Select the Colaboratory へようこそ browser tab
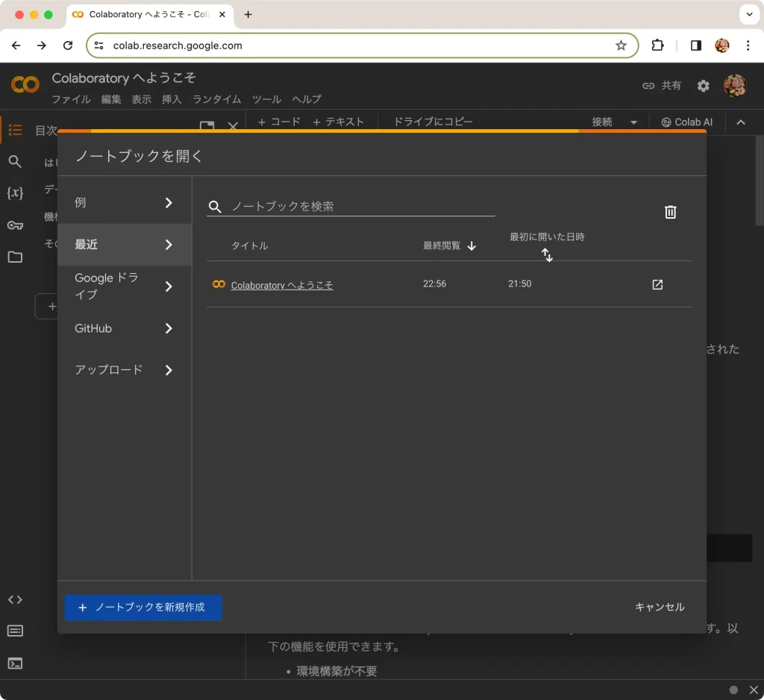 [x=148, y=15]
